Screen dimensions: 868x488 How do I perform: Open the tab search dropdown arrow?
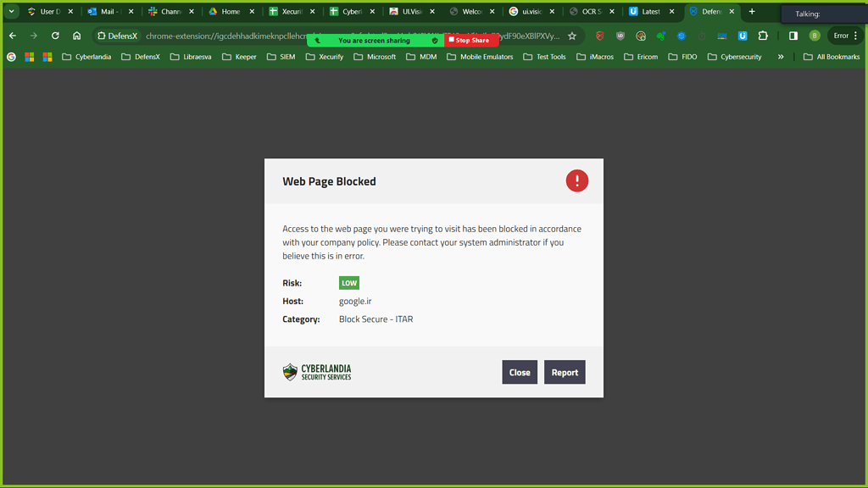point(12,11)
